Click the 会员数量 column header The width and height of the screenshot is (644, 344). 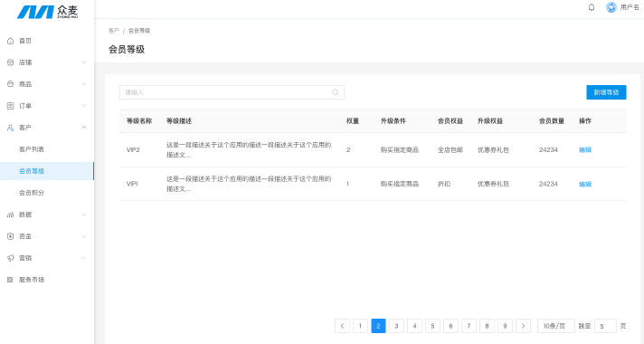click(552, 120)
